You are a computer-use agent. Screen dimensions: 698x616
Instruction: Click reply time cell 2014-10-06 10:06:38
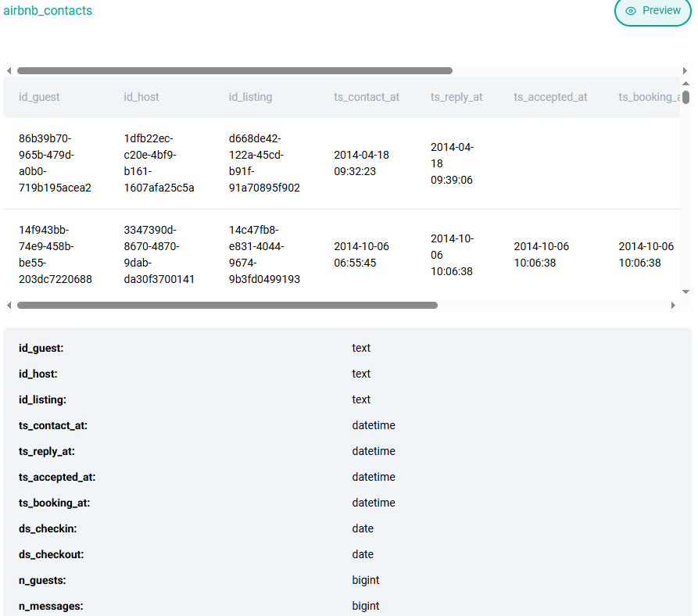pyautogui.click(x=452, y=255)
